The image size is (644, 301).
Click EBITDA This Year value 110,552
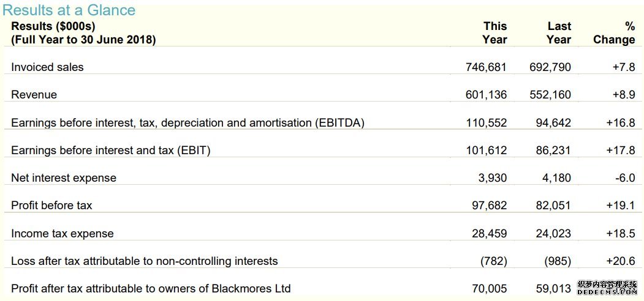[x=487, y=123]
